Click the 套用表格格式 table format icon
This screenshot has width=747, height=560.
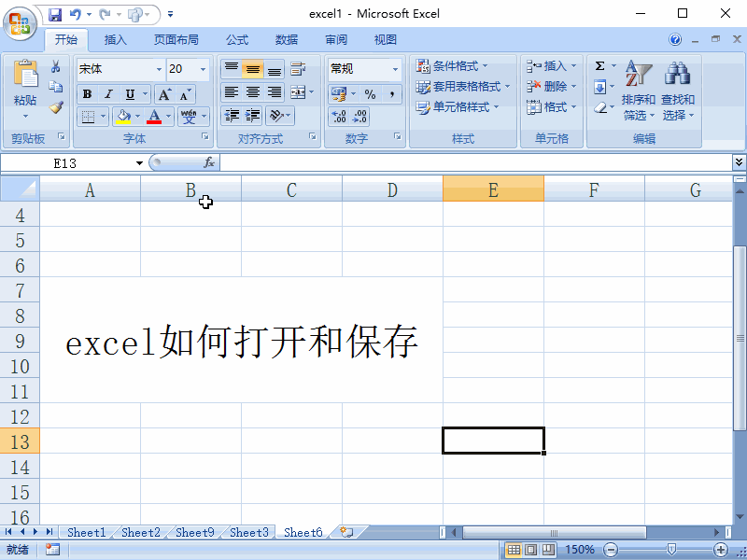click(455, 87)
